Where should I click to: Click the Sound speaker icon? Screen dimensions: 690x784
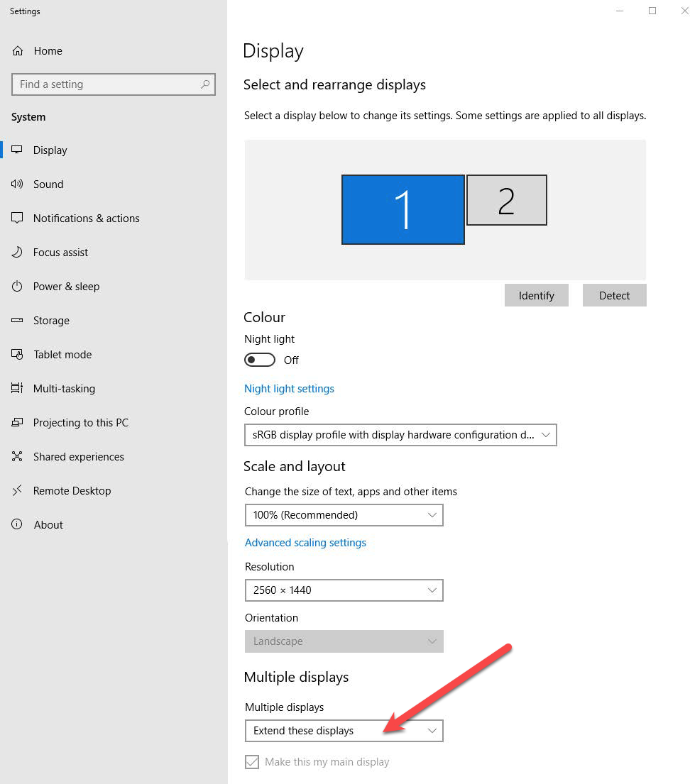coord(18,184)
